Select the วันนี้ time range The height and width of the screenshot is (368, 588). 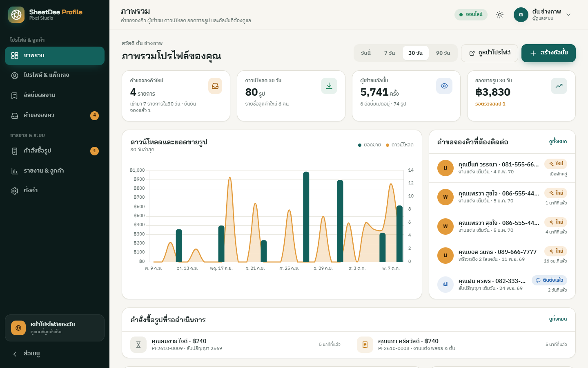(x=366, y=53)
